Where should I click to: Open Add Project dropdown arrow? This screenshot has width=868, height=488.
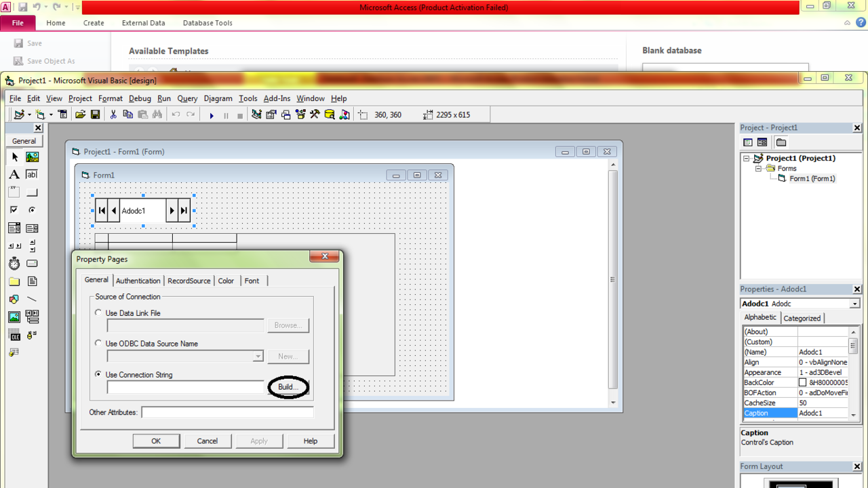[29, 115]
